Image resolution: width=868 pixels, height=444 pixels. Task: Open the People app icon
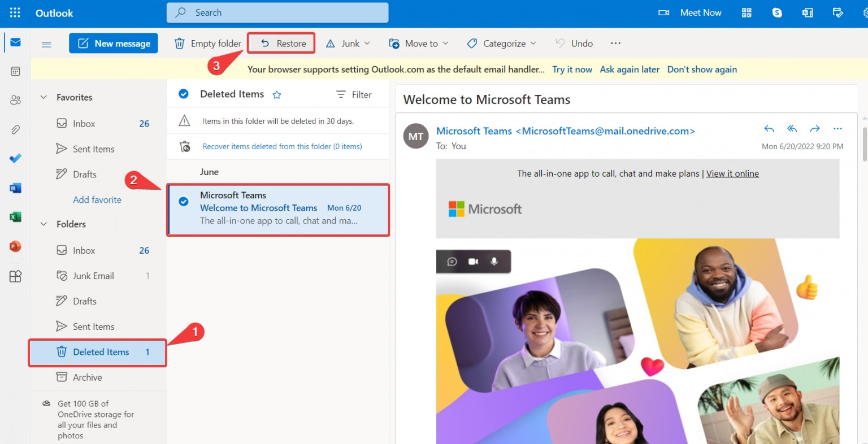point(15,99)
